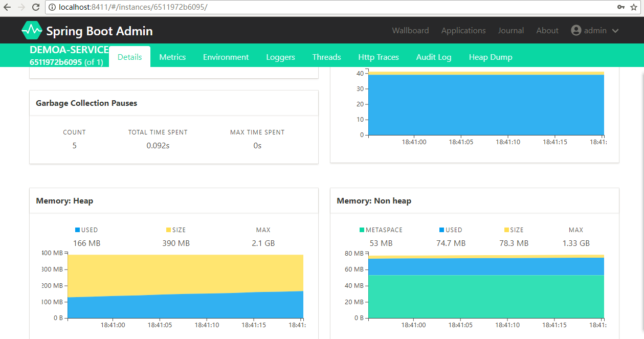
Task: Open the Loggers tab
Action: point(280,57)
